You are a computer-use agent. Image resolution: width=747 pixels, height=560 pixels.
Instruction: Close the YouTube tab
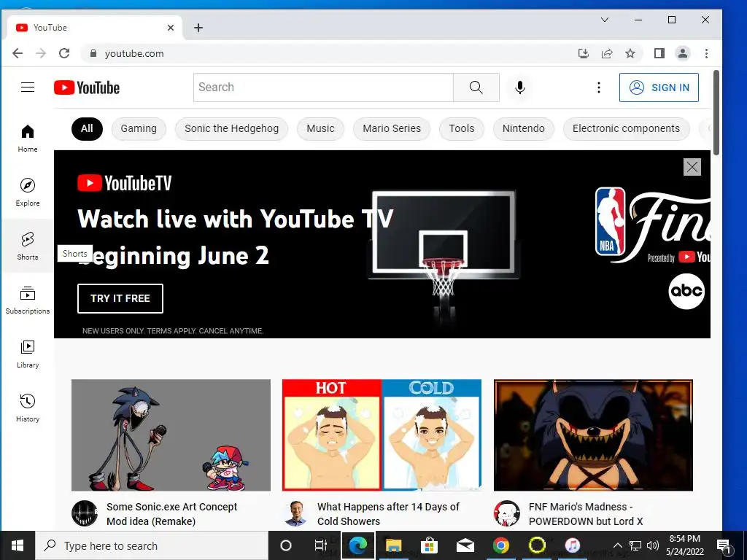[171, 28]
